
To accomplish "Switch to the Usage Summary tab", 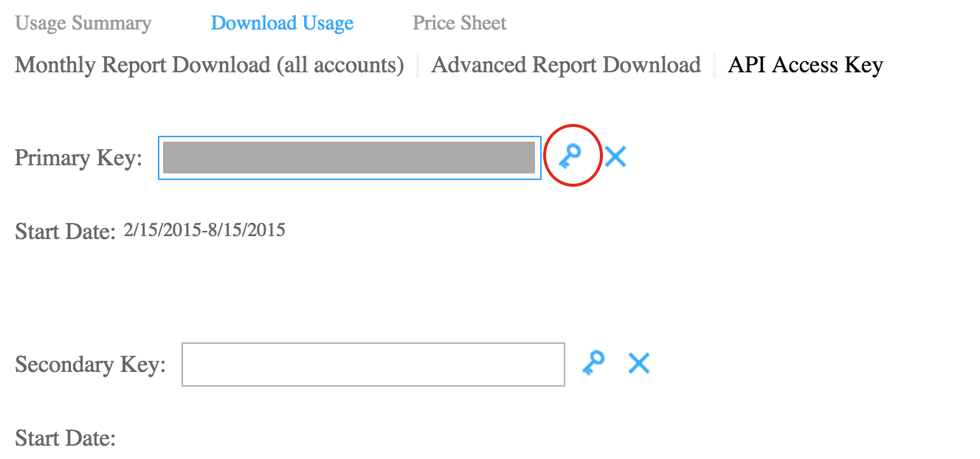I will point(83,24).
